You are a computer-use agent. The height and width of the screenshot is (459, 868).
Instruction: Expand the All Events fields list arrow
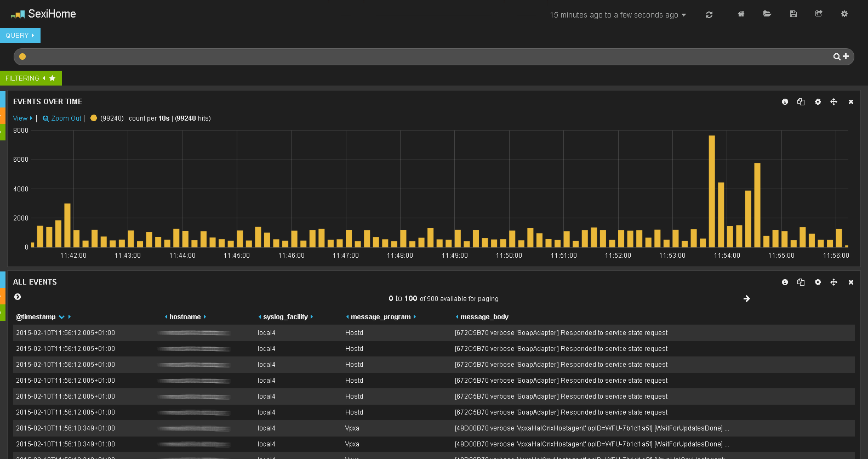tap(18, 297)
